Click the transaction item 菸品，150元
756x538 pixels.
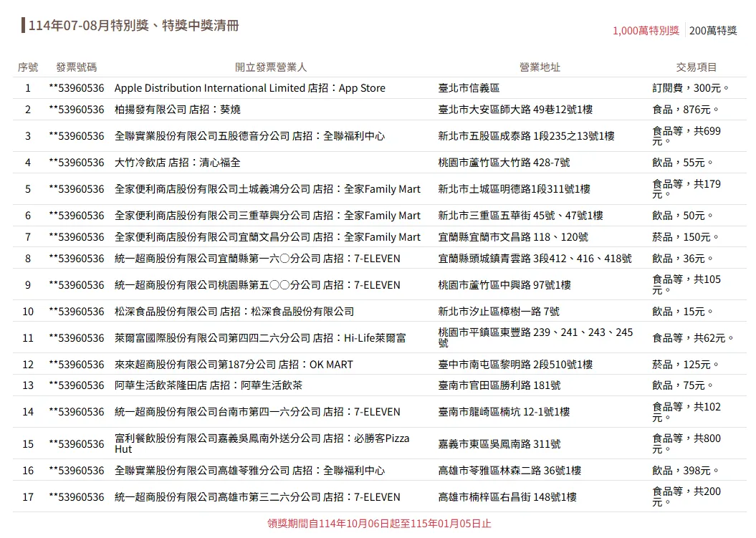[x=686, y=237]
